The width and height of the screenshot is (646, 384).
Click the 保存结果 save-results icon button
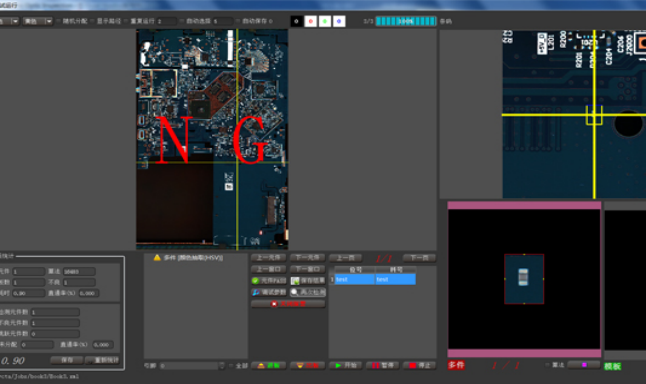coord(308,281)
